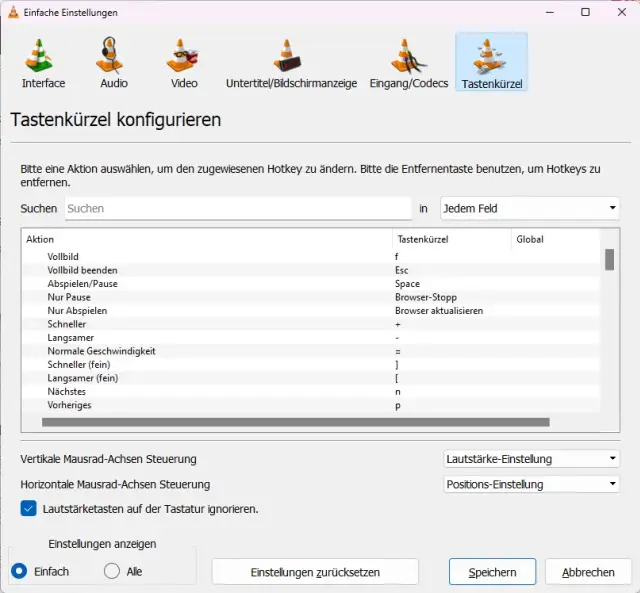The width and height of the screenshot is (640, 593).
Task: Maximize the Einfache Einstellungen window
Action: [585, 12]
